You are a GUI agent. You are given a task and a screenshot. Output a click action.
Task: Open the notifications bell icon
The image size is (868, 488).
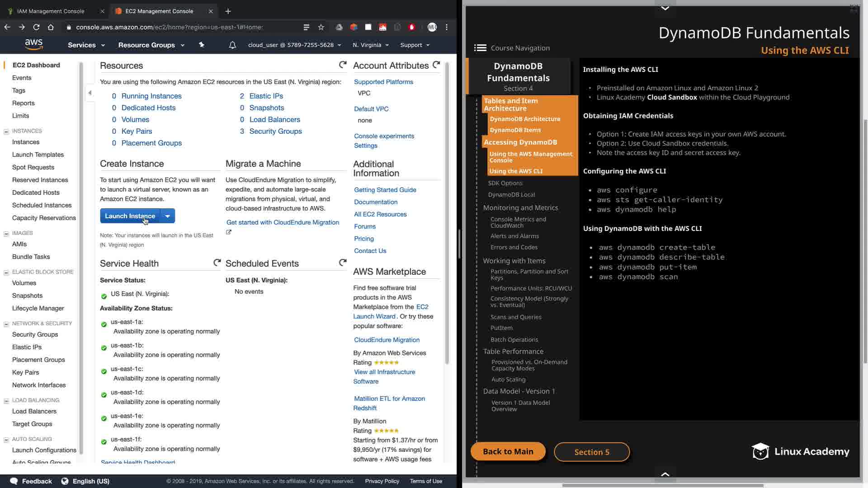click(232, 45)
